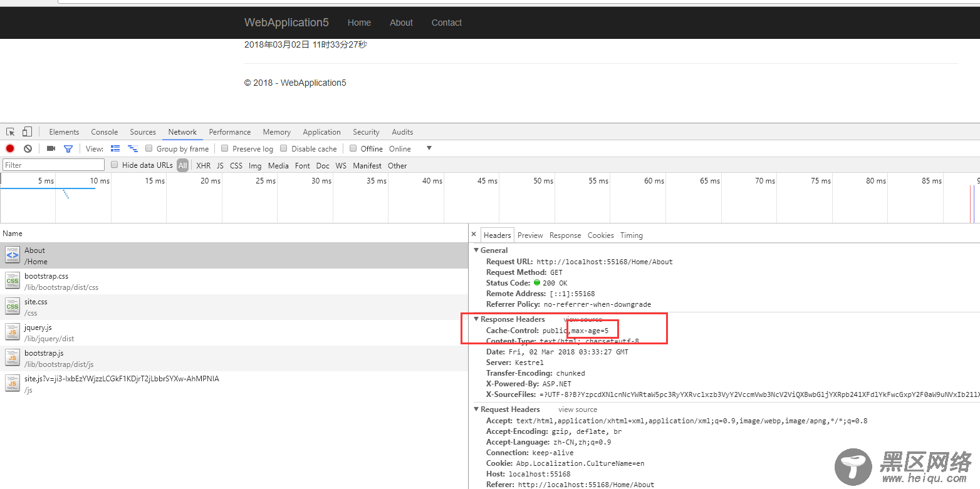Open the Console panel tab

(105, 132)
